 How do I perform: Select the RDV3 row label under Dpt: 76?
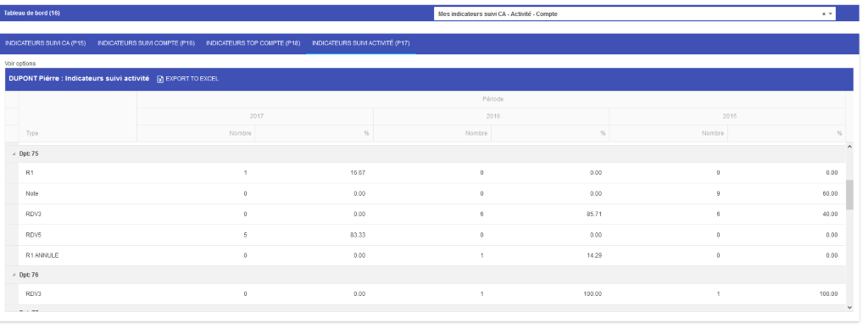coord(33,294)
